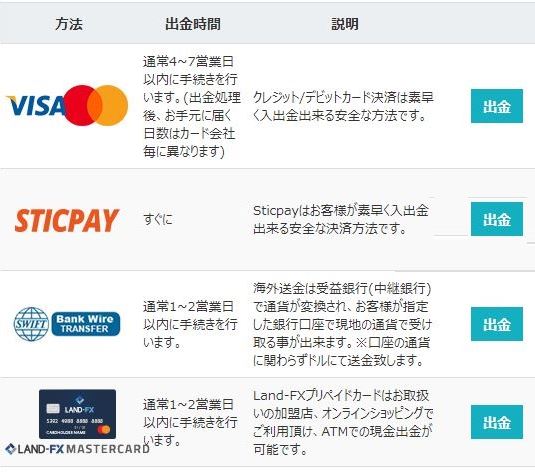Click the 出金時間 column header
This screenshot has height=474, width=535.
pyautogui.click(x=193, y=24)
